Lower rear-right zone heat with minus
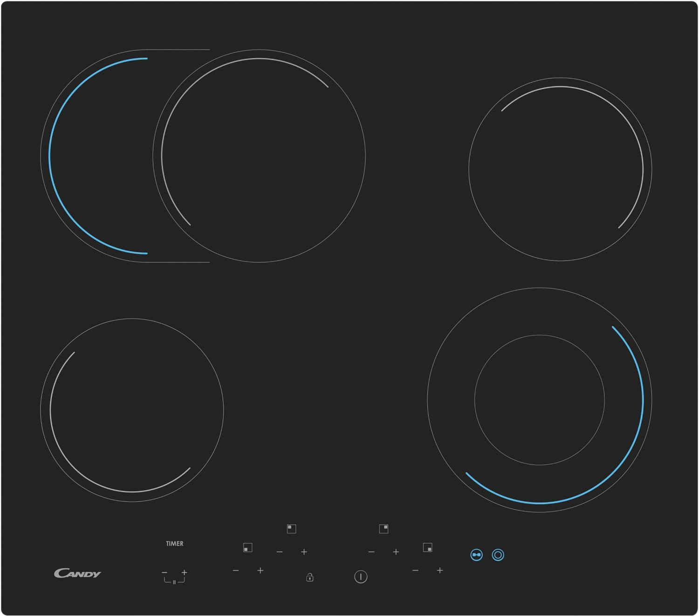 click(371, 552)
